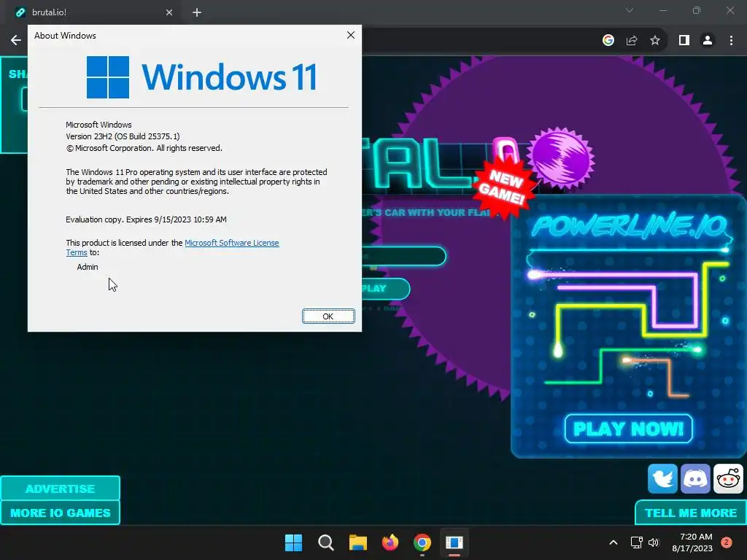Viewport: 747px width, 560px height.
Task: Show hidden tray icons chevron
Action: (614, 542)
